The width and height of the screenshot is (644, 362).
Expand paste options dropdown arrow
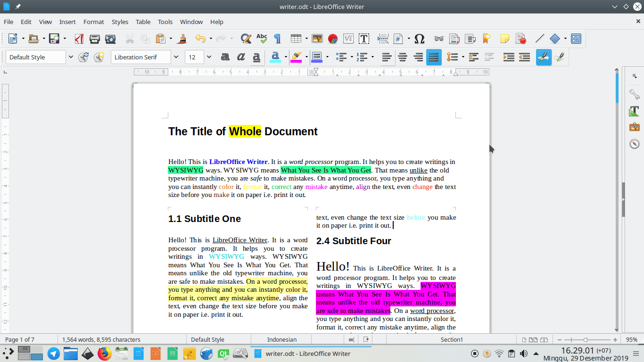click(x=171, y=39)
